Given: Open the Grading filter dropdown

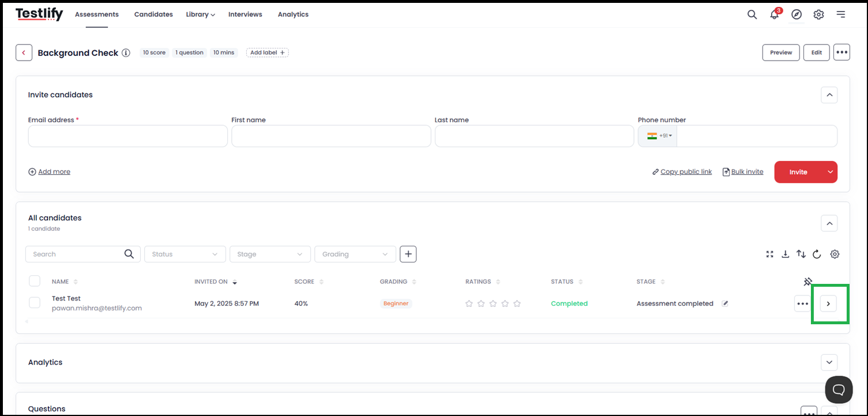Looking at the screenshot, I should [355, 254].
